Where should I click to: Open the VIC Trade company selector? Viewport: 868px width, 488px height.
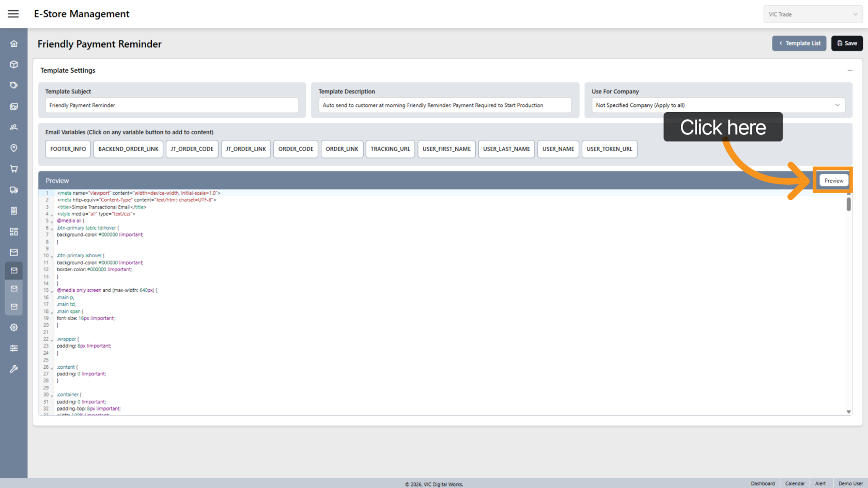(x=813, y=14)
